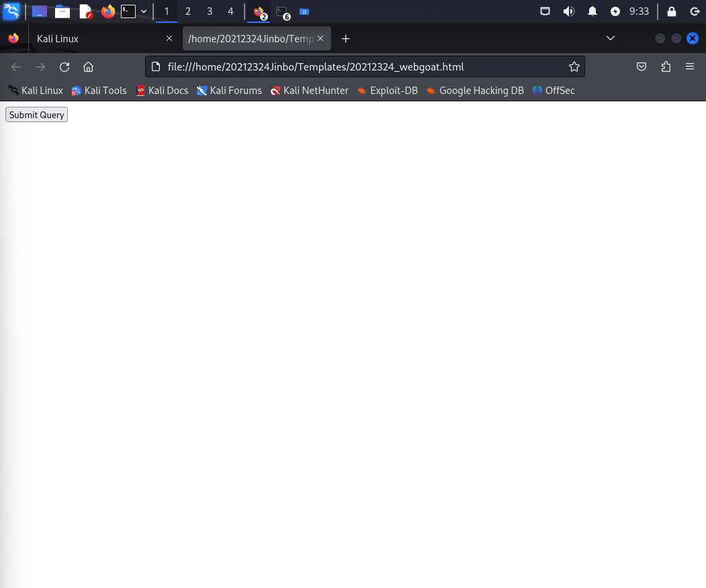The image size is (706, 588).
Task: Go back one page
Action: pos(16,67)
